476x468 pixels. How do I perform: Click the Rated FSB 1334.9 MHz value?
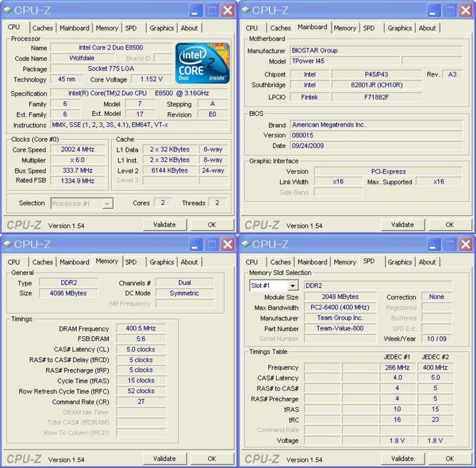click(78, 181)
